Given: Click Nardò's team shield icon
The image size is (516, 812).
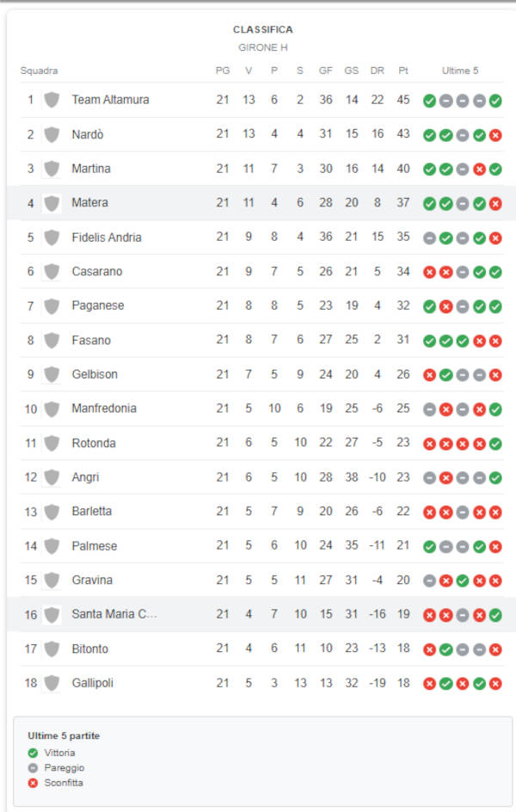Looking at the screenshot, I should tap(52, 135).
